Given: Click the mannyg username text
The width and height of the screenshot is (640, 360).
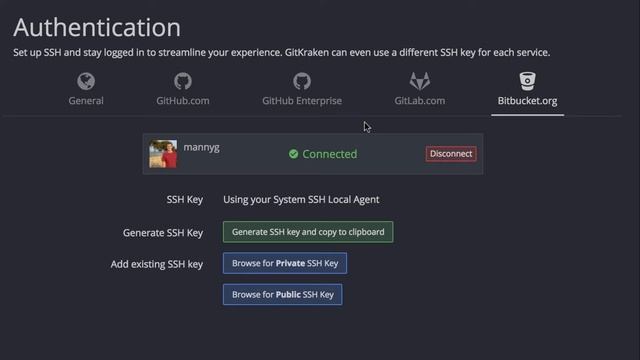Looking at the screenshot, I should point(201,147).
